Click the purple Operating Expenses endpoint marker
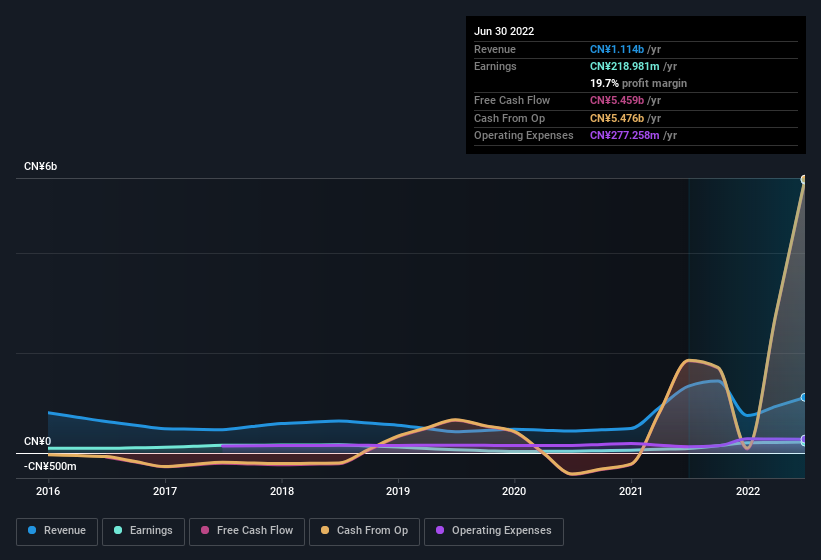 [x=803, y=440]
